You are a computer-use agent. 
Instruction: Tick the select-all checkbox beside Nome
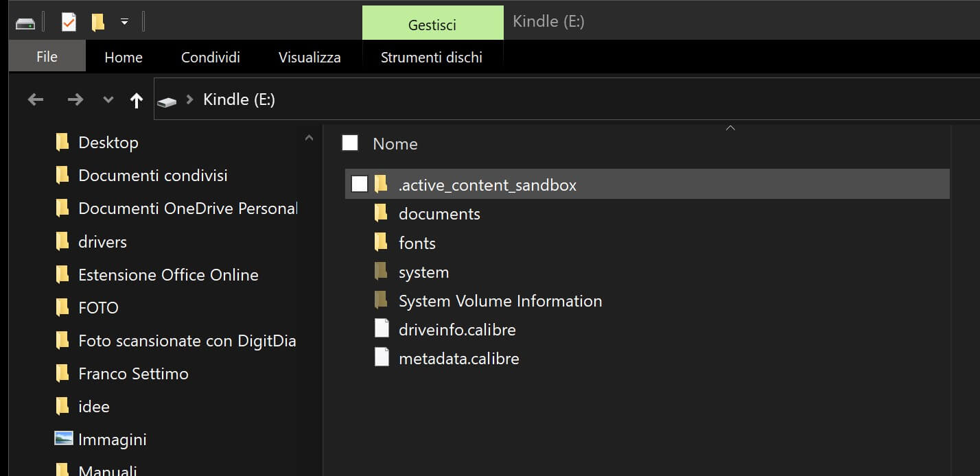click(x=350, y=143)
